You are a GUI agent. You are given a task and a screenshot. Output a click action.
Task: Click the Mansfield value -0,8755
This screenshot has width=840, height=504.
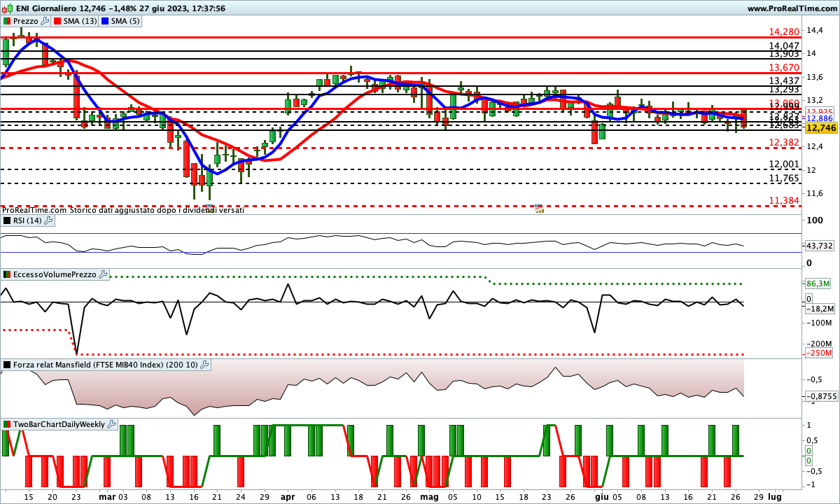pos(820,397)
